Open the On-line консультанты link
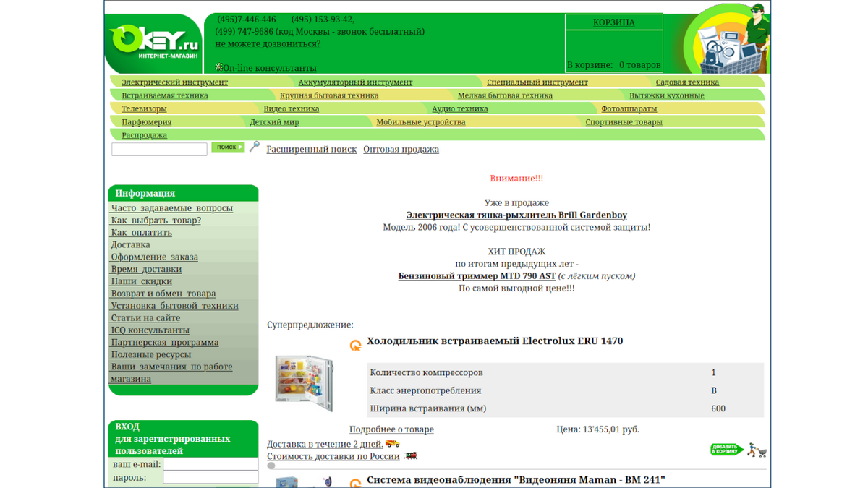This screenshot has height=488, width=868. pyautogui.click(x=269, y=68)
